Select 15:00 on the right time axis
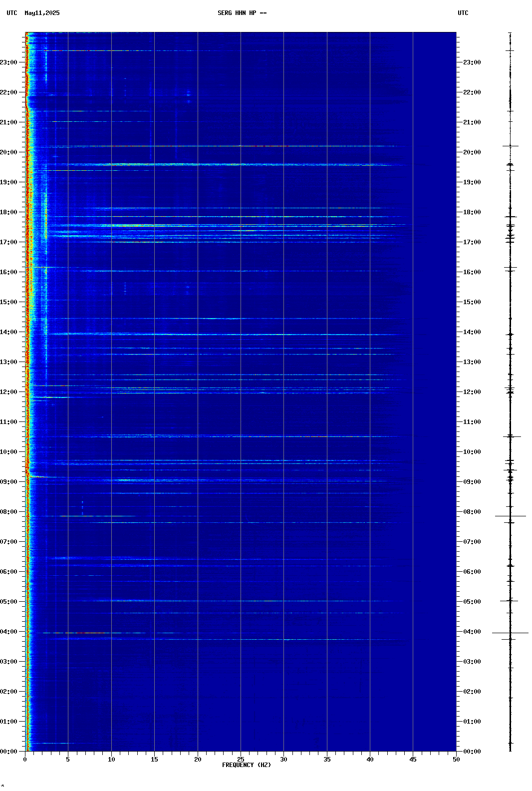532x791 pixels. pyautogui.click(x=472, y=302)
